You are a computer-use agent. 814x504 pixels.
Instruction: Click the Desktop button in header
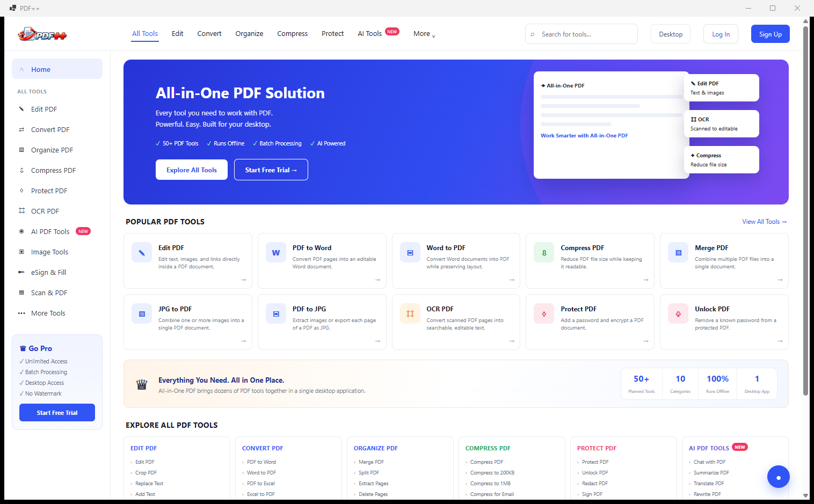click(671, 34)
